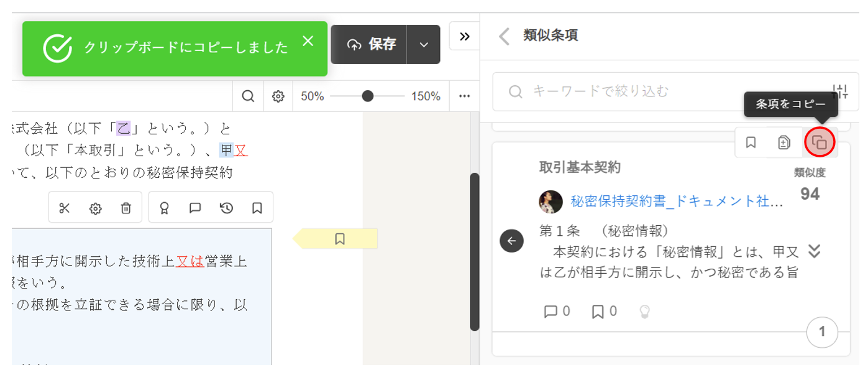Click the zoom slider handle
This screenshot has height=367, width=868.
368,96
